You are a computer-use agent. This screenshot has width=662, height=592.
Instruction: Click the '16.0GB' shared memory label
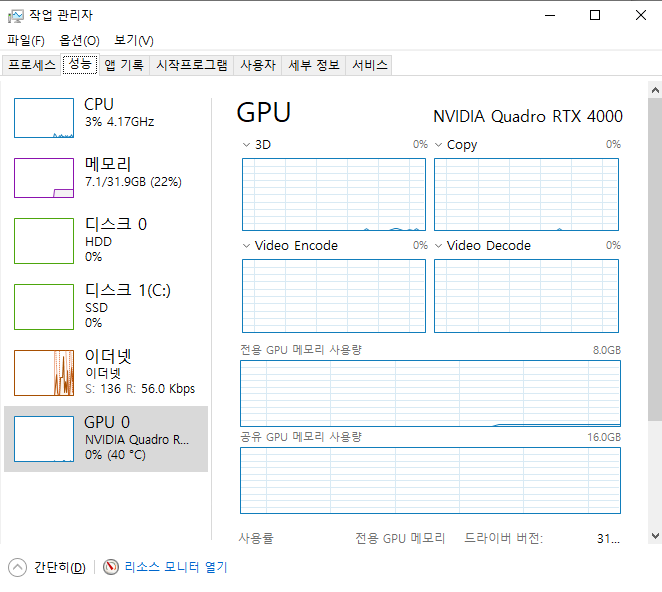tap(604, 437)
